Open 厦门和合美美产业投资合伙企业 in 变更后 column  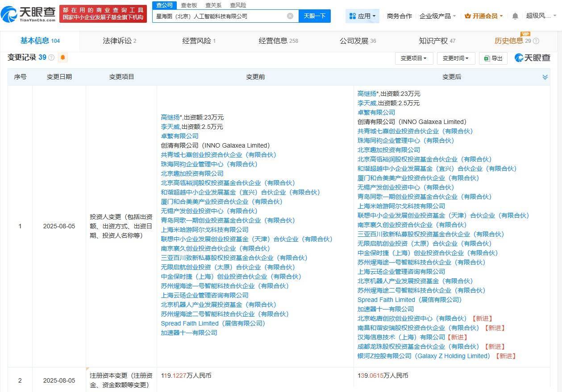coord(418,178)
